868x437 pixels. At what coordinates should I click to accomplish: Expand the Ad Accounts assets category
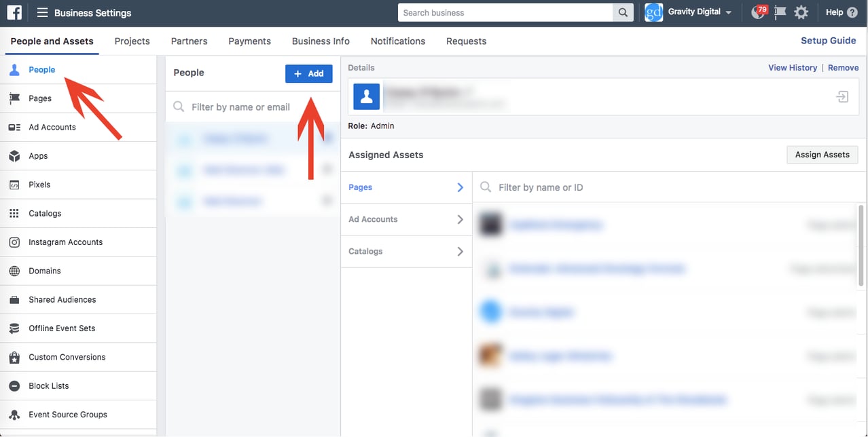pyautogui.click(x=405, y=219)
